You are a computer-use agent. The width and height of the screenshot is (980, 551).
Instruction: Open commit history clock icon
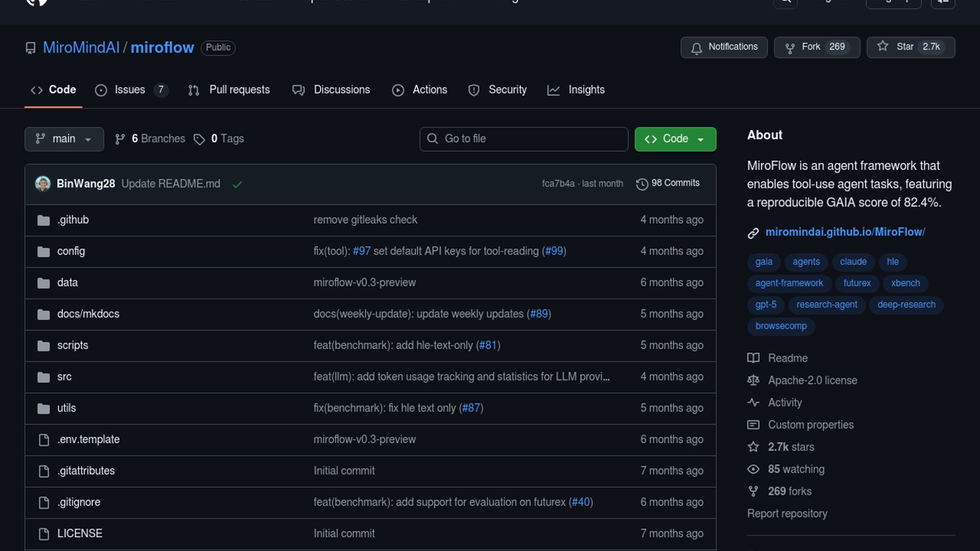coord(642,184)
